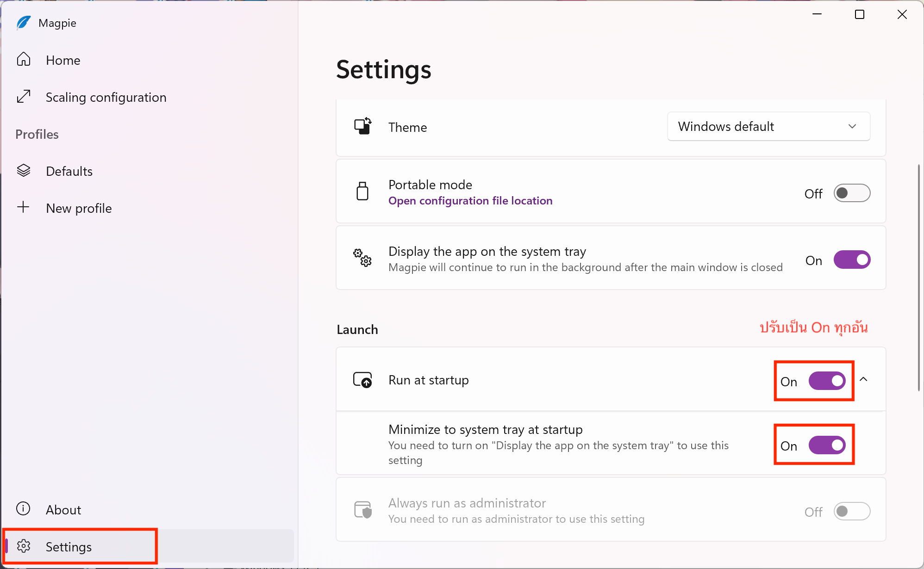Click the Run at startup icon
The image size is (924, 569).
coord(362,380)
